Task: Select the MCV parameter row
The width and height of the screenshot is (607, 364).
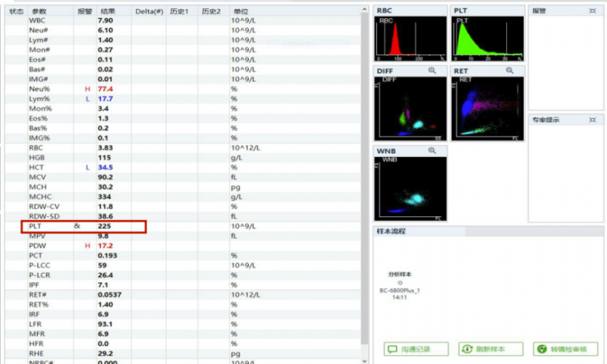Action: [183, 177]
